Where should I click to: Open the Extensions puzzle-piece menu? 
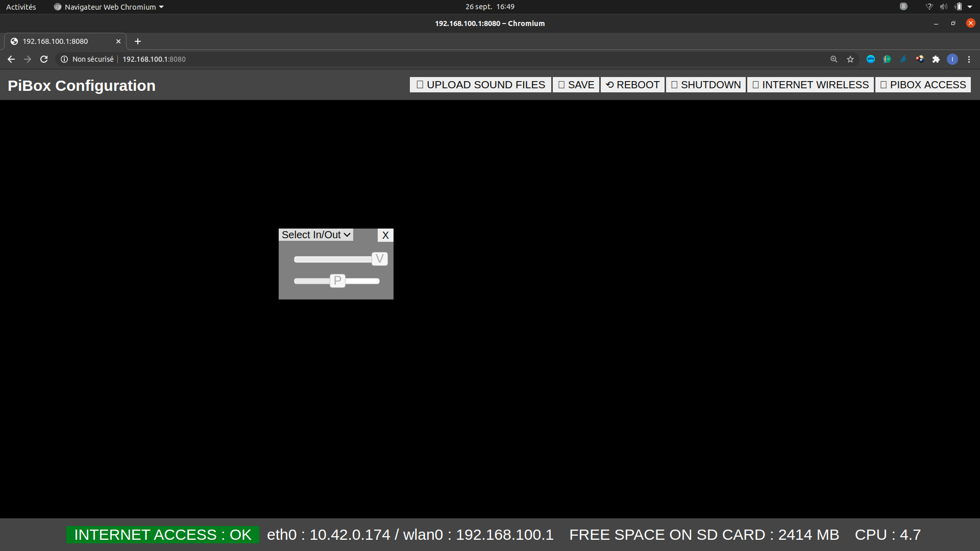click(936, 59)
